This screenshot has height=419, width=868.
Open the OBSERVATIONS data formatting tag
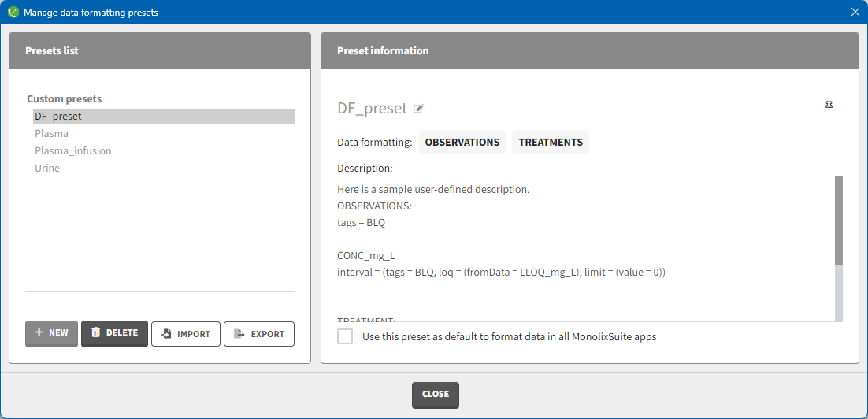pyautogui.click(x=462, y=143)
